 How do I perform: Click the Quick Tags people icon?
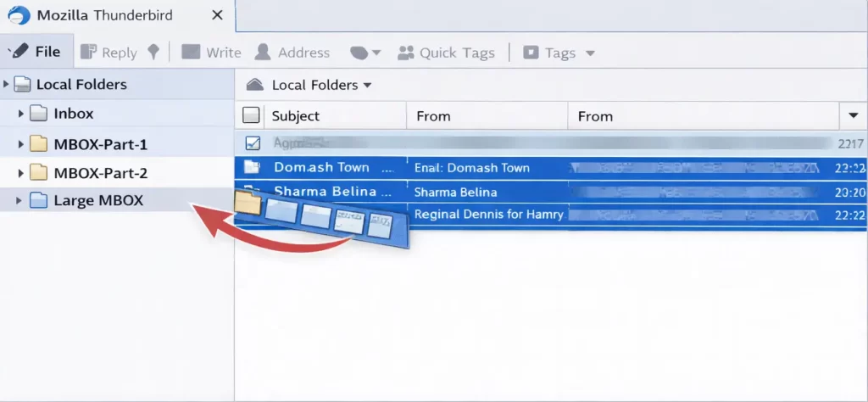[406, 53]
